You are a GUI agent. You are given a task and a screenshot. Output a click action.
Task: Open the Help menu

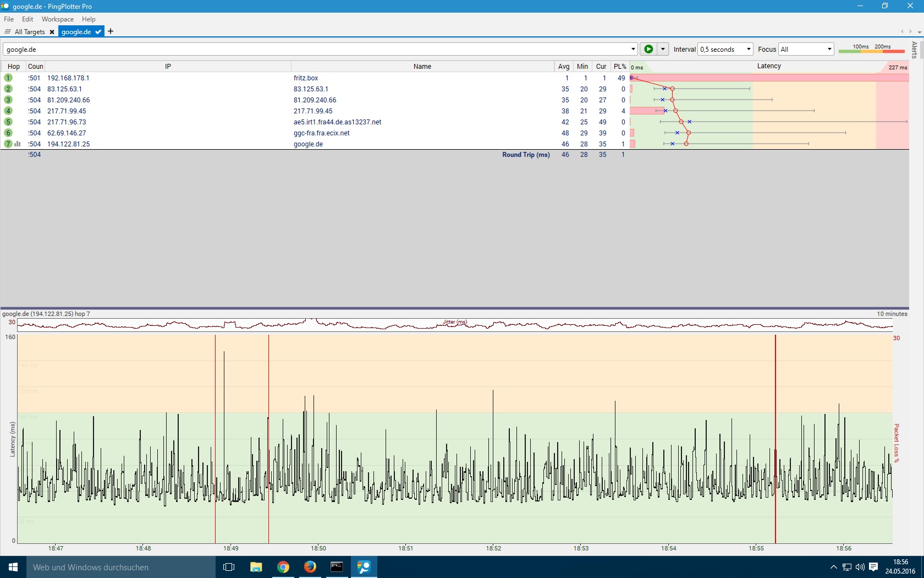[89, 19]
